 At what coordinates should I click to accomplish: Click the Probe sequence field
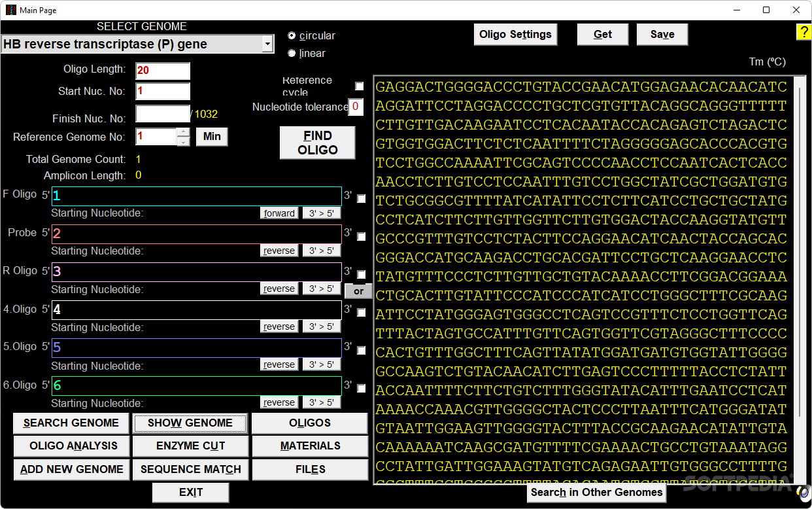[197, 234]
